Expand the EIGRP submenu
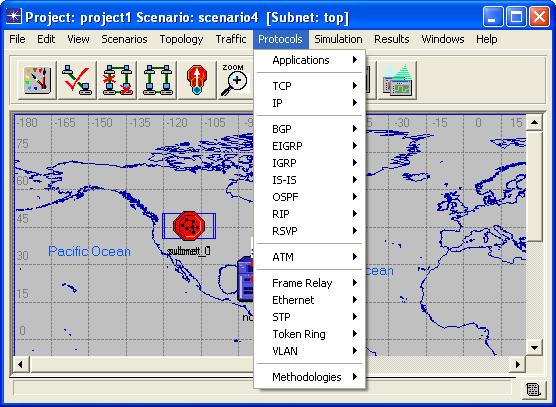The image size is (556, 407). click(310, 146)
